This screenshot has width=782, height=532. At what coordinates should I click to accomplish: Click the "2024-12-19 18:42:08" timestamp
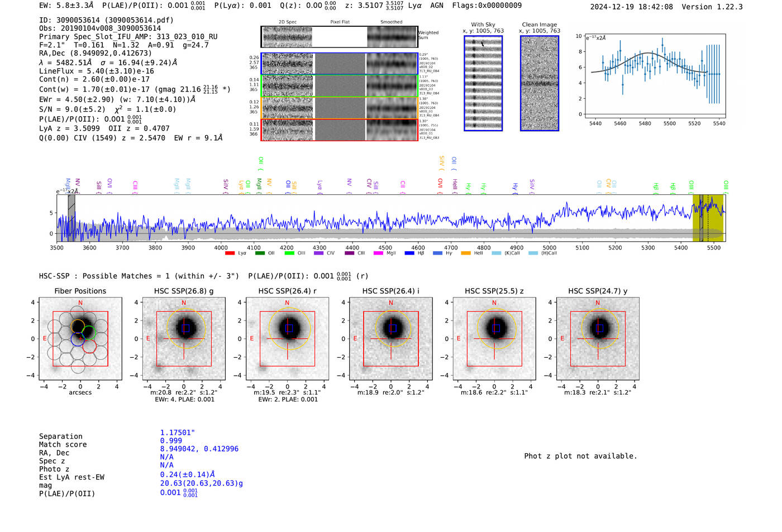tap(632, 7)
